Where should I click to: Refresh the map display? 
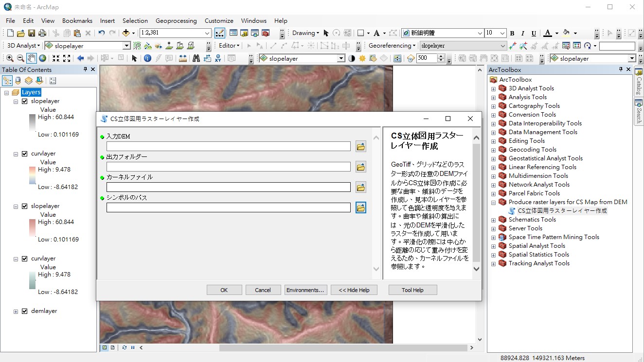[125, 347]
